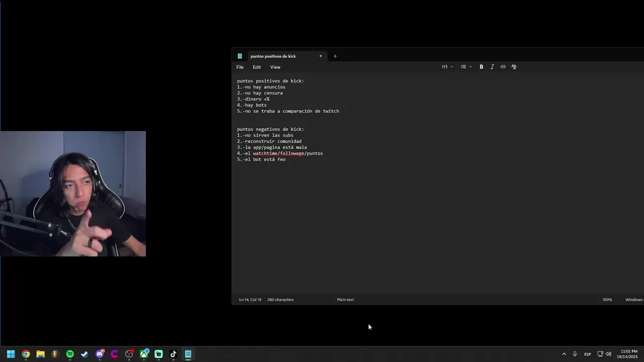This screenshot has width=644, height=362.
Task: Open the H1 heading dropdown
Action: 447,67
